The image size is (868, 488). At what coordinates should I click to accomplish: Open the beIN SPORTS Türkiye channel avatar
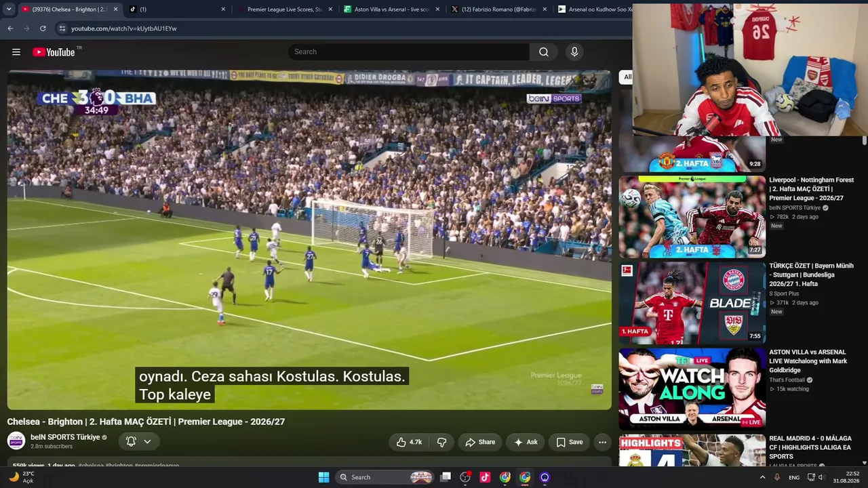click(x=16, y=441)
